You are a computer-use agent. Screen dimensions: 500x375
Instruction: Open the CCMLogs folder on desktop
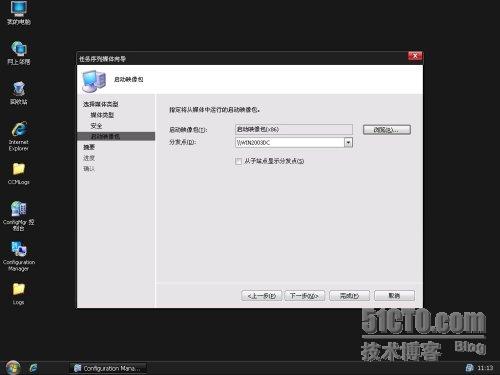(x=19, y=173)
